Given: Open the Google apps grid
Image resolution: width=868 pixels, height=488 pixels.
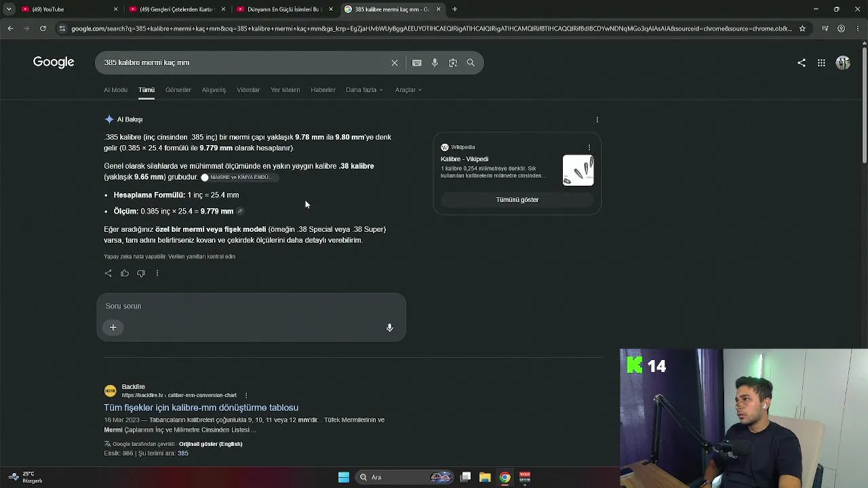Looking at the screenshot, I should coord(821,63).
